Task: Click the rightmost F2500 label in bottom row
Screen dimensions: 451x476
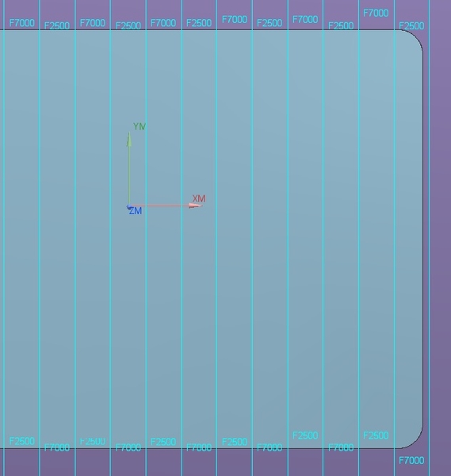Action: pos(376,436)
